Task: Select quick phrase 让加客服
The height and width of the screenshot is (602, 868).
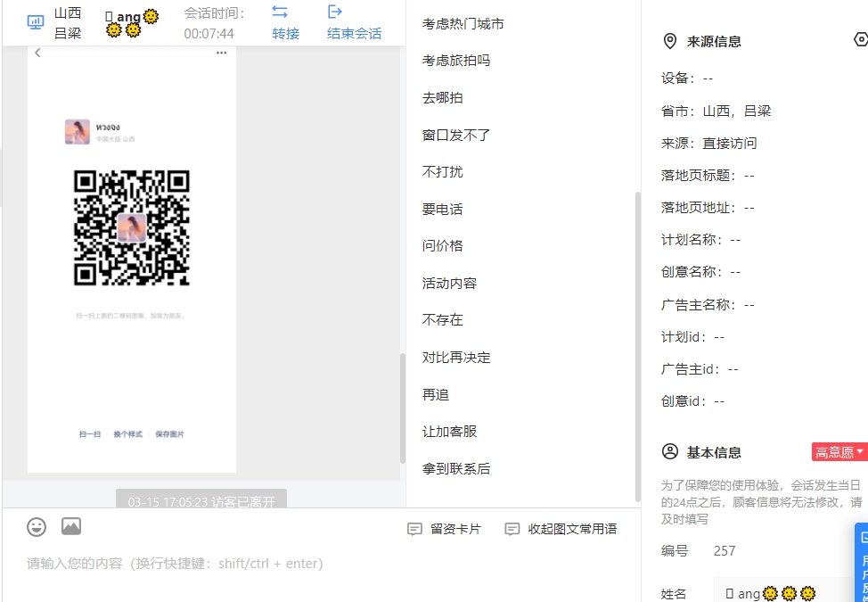Action: click(449, 431)
